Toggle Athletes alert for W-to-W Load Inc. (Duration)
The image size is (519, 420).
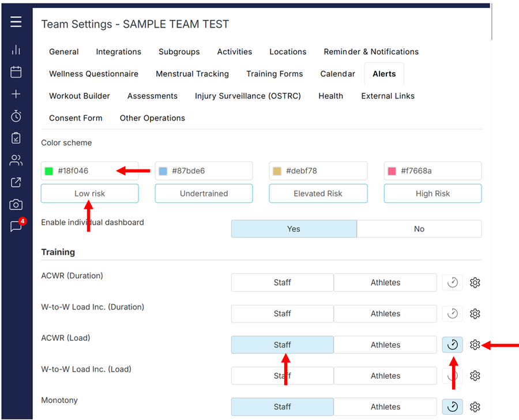click(385, 313)
